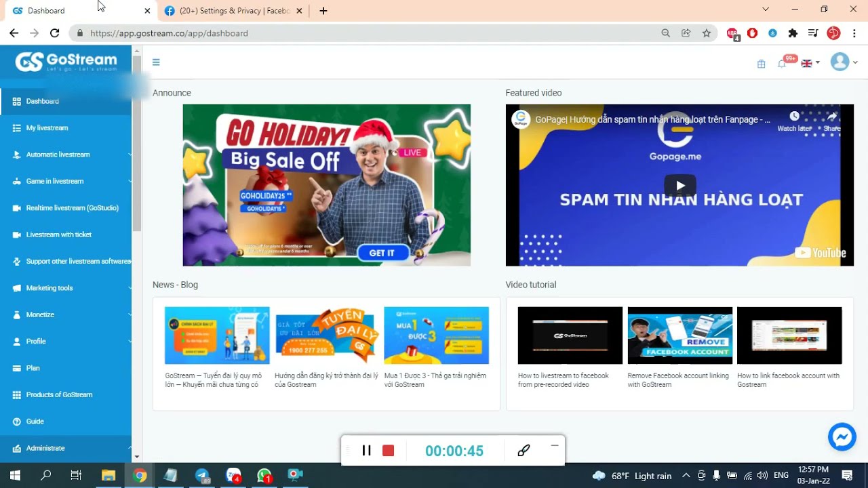Expand the Monetize submenu arrow
This screenshot has width=868, height=488.
[x=130, y=314]
